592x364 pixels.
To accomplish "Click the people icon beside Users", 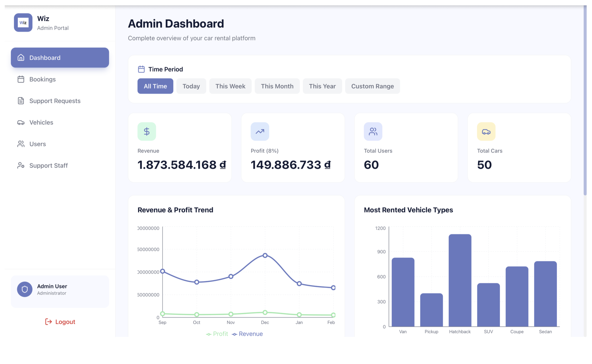I will [21, 144].
